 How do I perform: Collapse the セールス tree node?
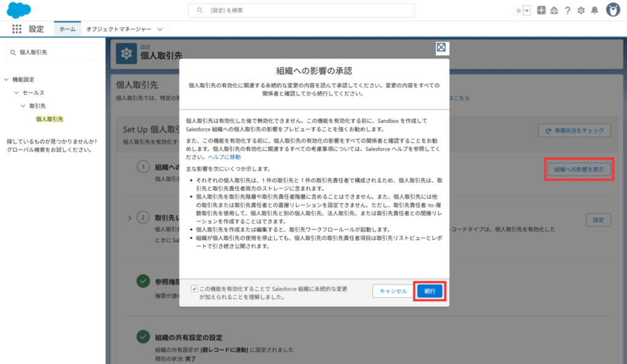[x=17, y=93]
